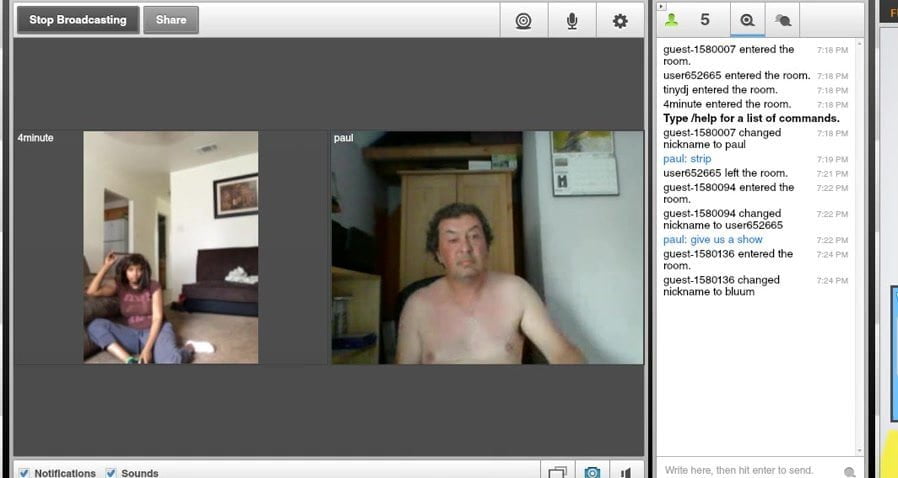Click the webcam icon in top toolbar
This screenshot has height=478, width=898.
[x=522, y=20]
